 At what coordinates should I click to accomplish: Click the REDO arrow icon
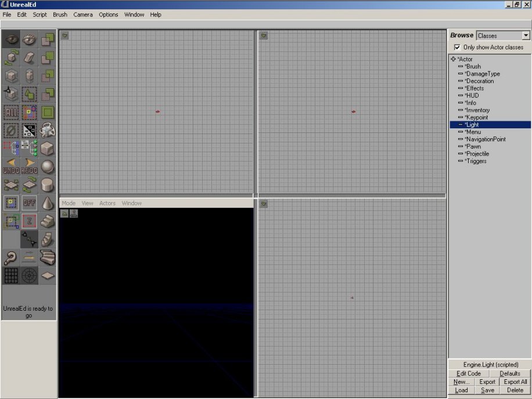pos(29,167)
